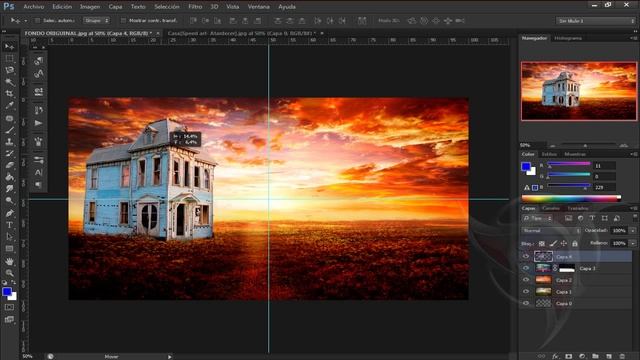Lock all layer attributes

click(575, 243)
